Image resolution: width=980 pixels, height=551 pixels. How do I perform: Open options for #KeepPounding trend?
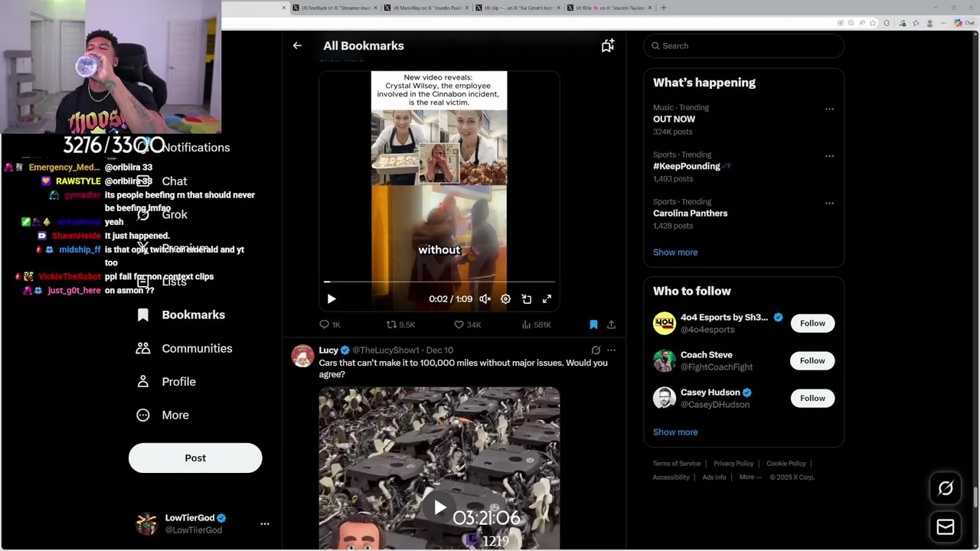click(x=829, y=156)
